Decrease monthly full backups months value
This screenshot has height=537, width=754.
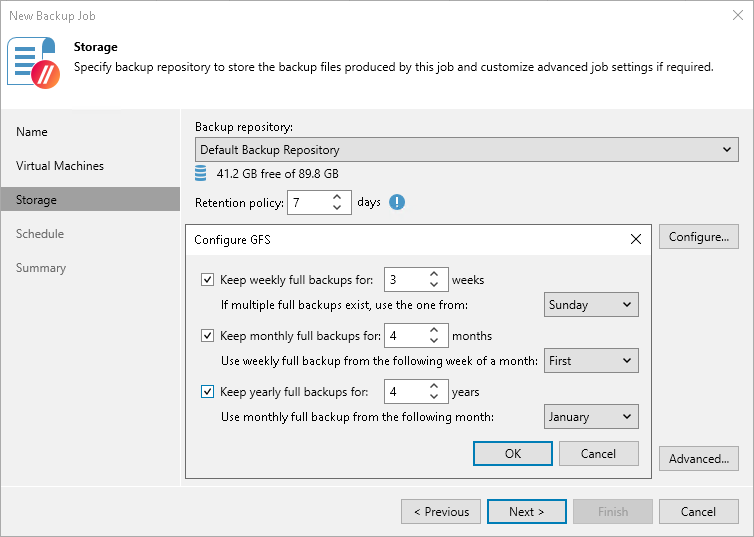tap(434, 341)
